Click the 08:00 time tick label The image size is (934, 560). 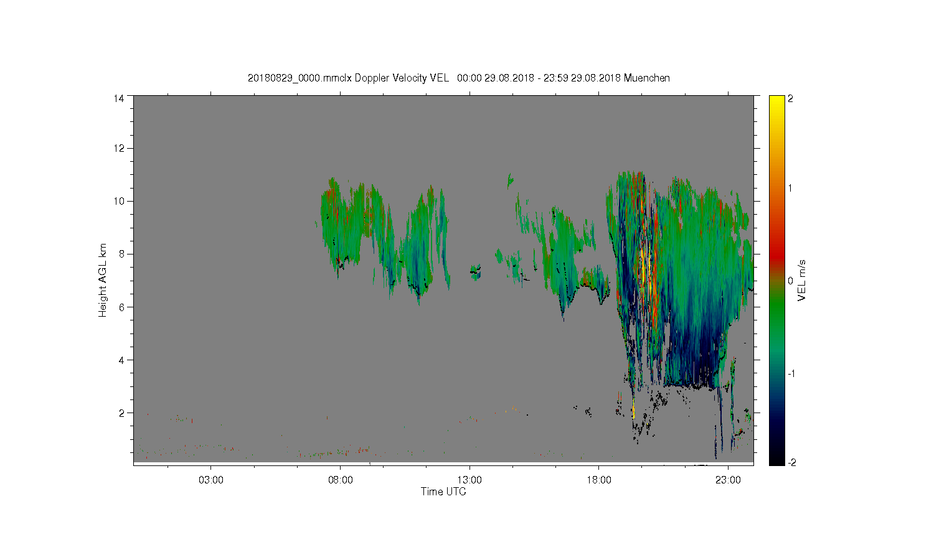click(340, 480)
